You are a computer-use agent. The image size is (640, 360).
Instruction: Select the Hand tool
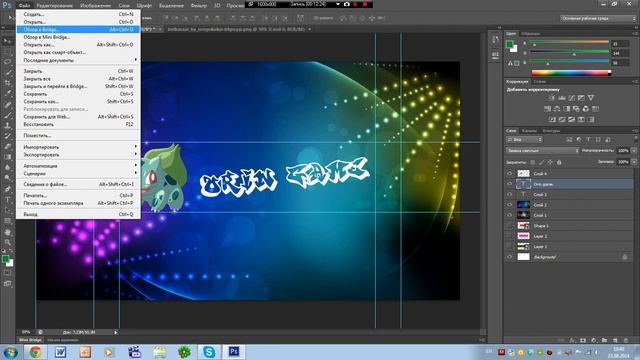(x=7, y=232)
